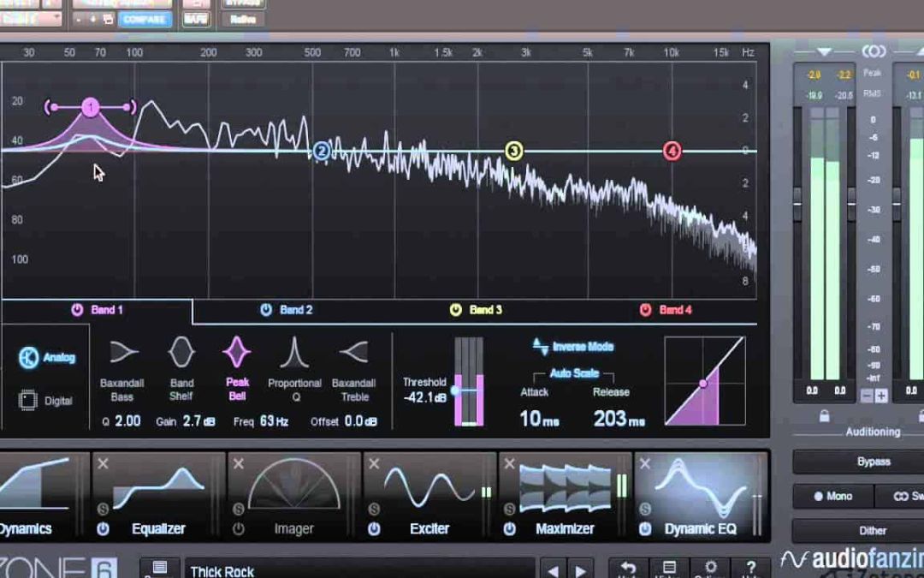Remove the Equalizer module with its X
The image size is (924, 578).
click(104, 464)
